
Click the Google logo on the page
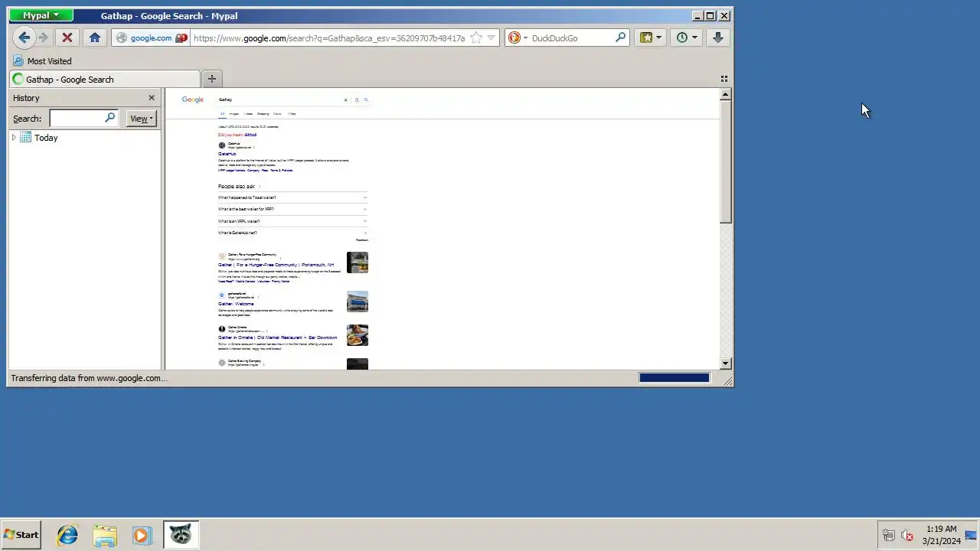pos(193,99)
